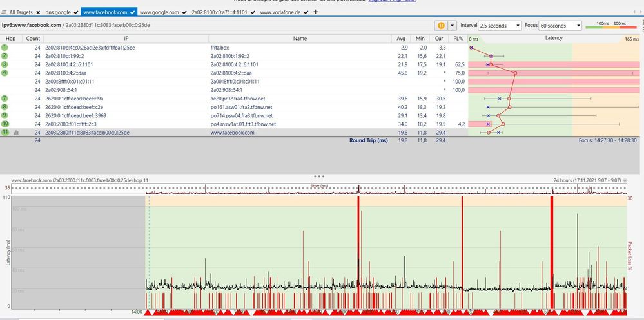Open the 24 hours timeline range dropdown arrow
Image resolution: width=644 pixels, height=320 pixels.
625,180
